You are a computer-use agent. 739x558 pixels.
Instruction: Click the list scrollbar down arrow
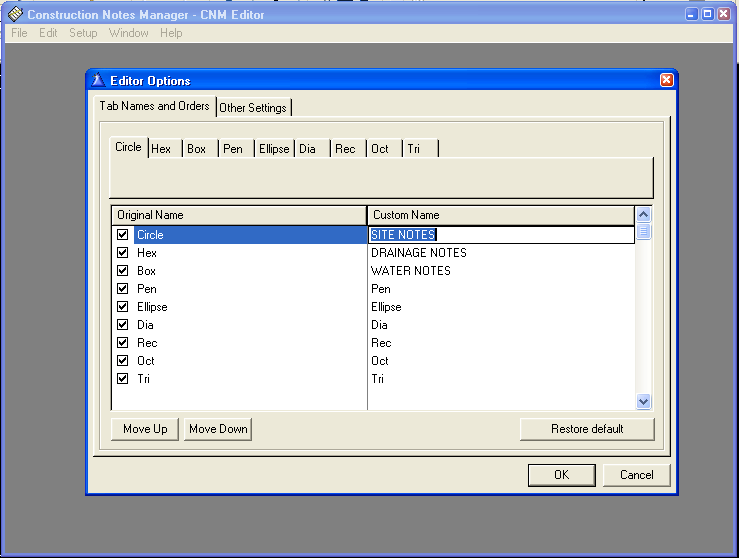[x=643, y=401]
